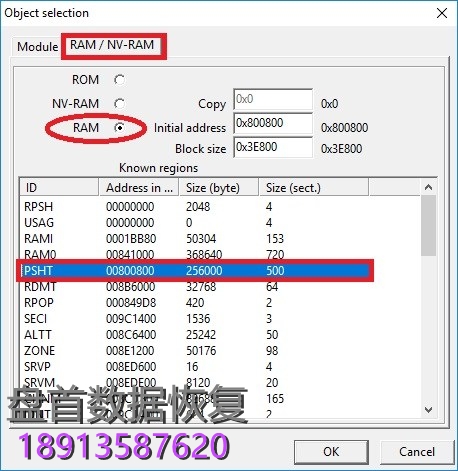Click address 00841000 cell

130,255
